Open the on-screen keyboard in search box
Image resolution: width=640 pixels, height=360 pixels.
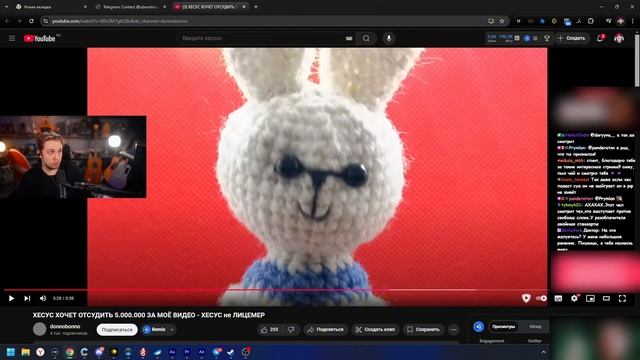(x=349, y=38)
